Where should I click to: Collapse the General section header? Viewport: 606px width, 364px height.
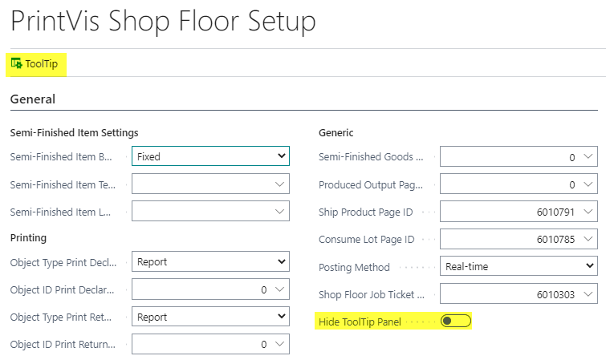pyautogui.click(x=33, y=99)
